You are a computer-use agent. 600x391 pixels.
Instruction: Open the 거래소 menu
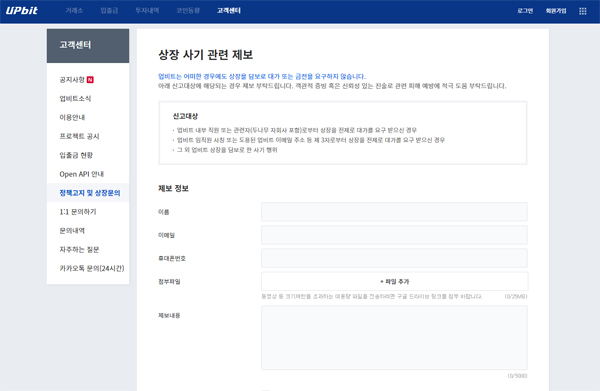[74, 11]
